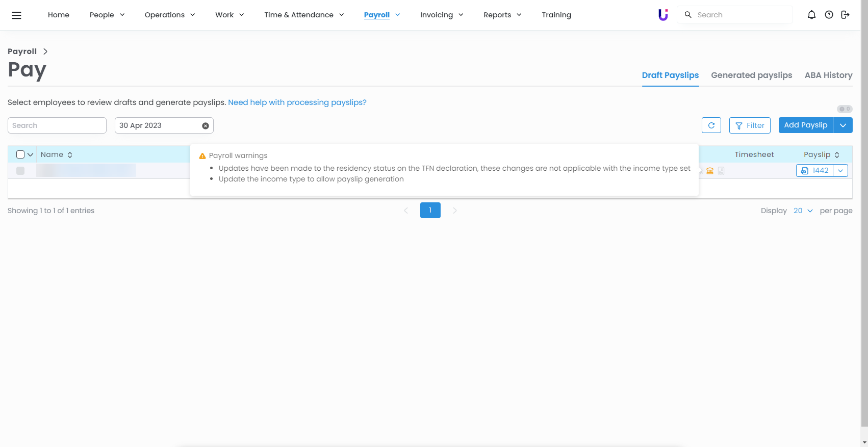Screen dimensions: 868x447
Task: Expand the Add Payslip dropdown arrow
Action: tap(843, 125)
